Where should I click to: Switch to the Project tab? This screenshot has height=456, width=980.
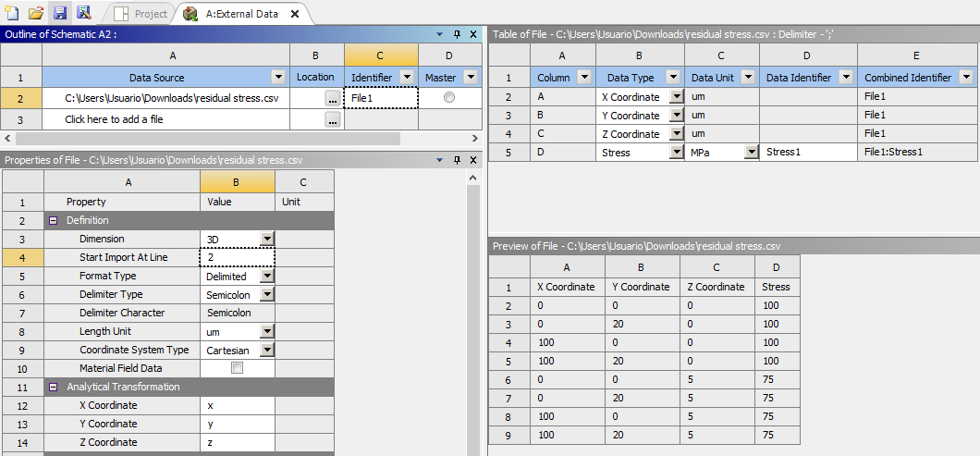pyautogui.click(x=142, y=14)
